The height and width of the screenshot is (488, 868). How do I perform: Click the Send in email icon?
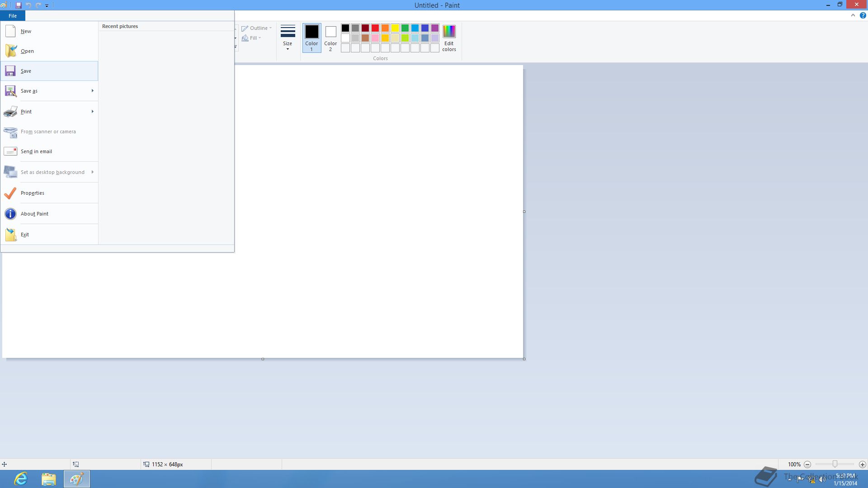point(10,151)
